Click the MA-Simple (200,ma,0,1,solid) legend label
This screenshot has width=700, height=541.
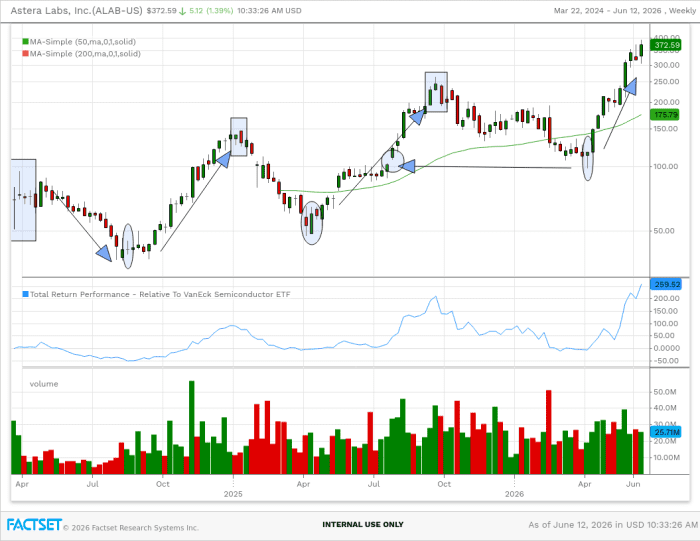(x=85, y=54)
